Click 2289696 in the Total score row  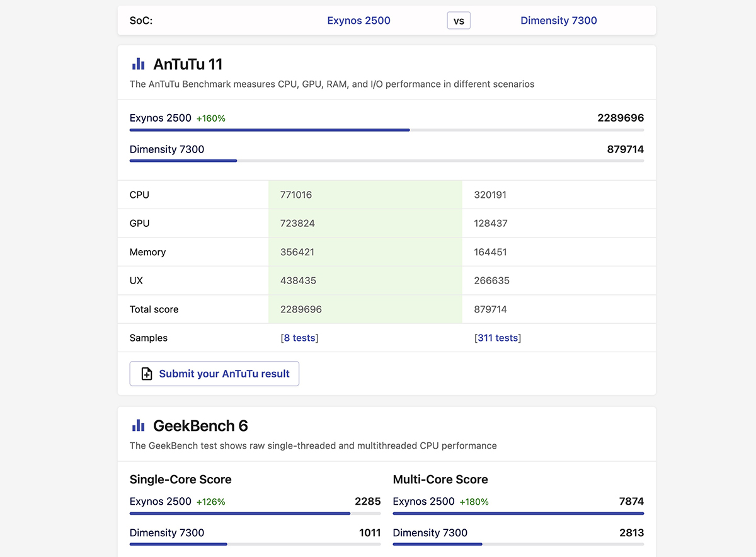click(x=301, y=309)
